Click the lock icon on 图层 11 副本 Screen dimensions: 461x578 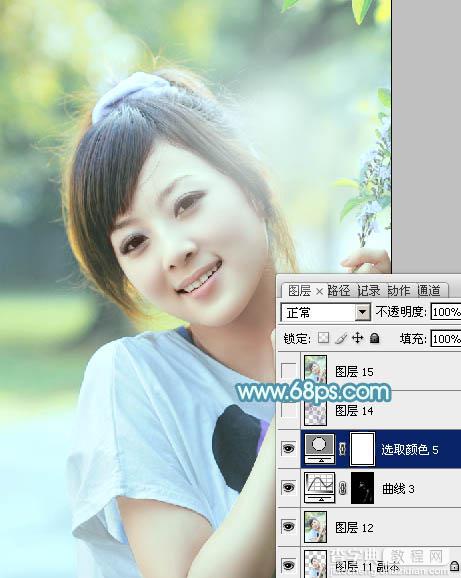coord(454,565)
